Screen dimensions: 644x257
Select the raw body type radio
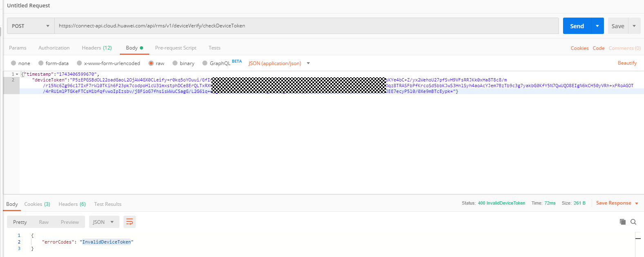click(x=151, y=63)
